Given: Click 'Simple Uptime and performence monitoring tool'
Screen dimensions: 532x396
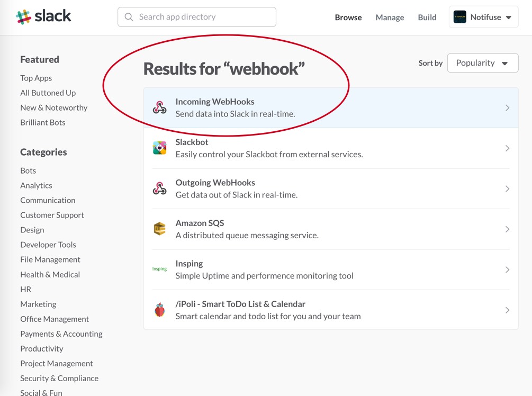Looking at the screenshot, I should pyautogui.click(x=264, y=275).
